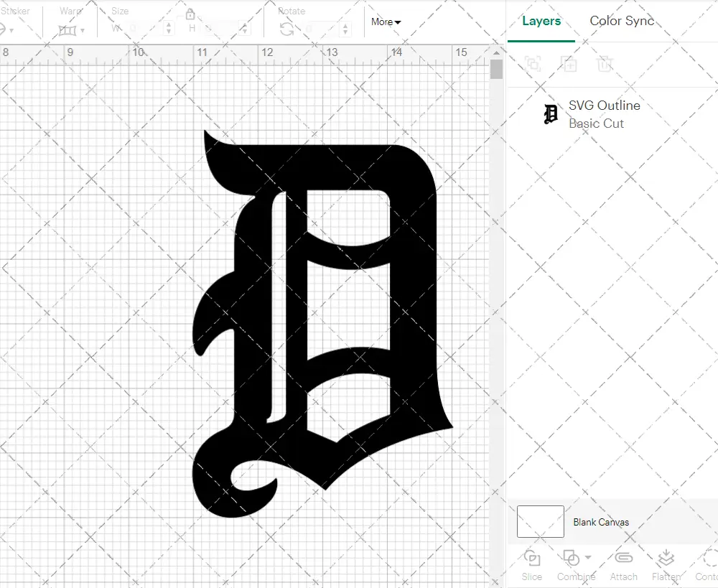The height and width of the screenshot is (588, 718).
Task: Click the Contour tool icon
Action: point(709,559)
